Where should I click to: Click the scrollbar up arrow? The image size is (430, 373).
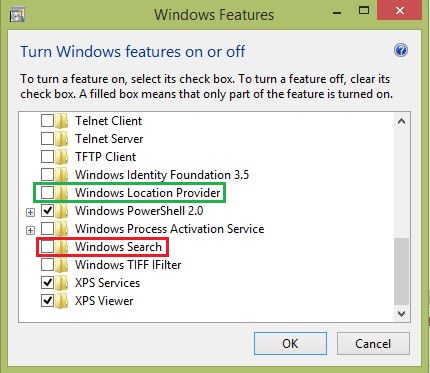coord(401,121)
